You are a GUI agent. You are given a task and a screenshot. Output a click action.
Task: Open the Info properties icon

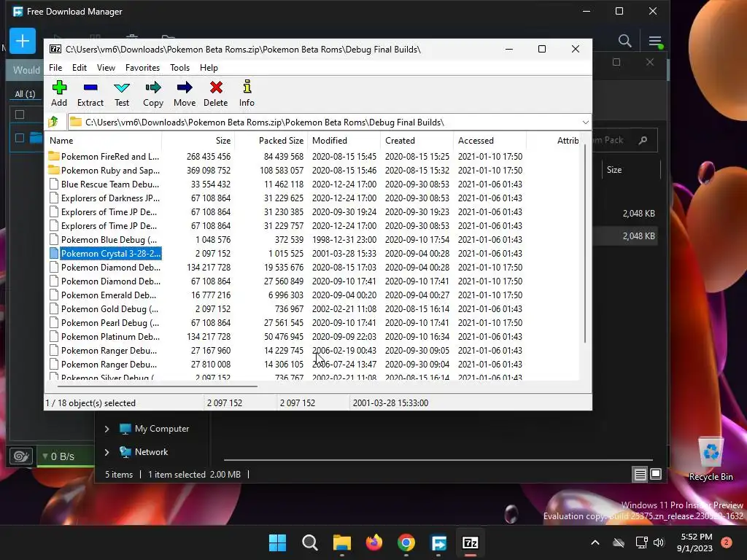click(x=247, y=93)
